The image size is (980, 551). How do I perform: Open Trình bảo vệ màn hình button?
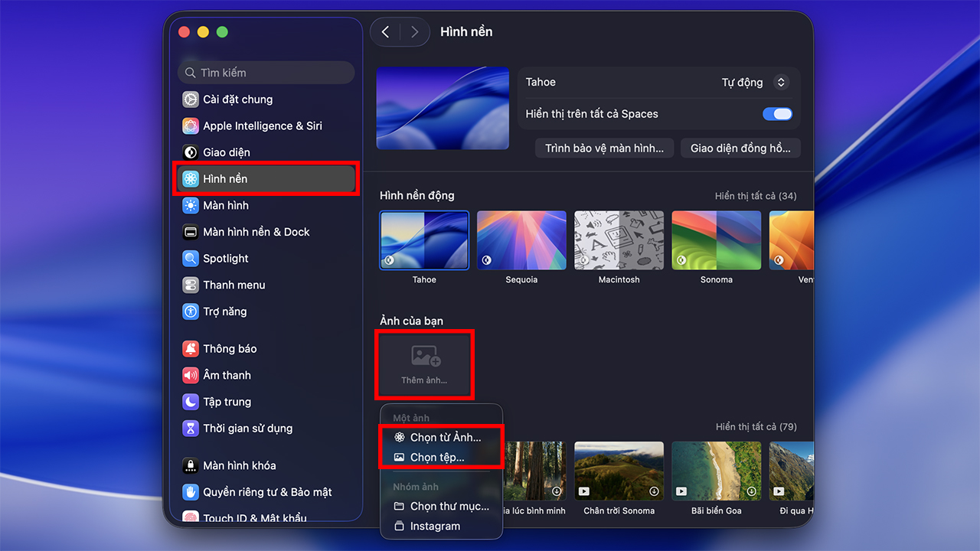click(604, 148)
